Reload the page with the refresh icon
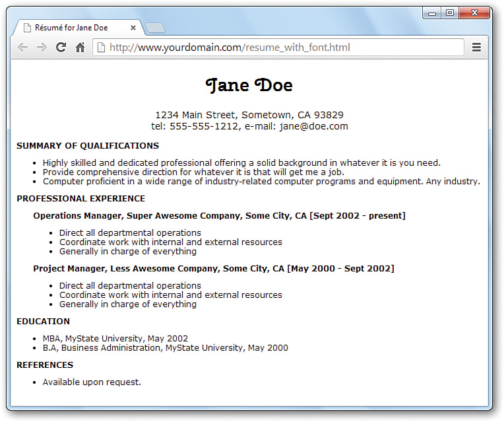 coord(61,48)
